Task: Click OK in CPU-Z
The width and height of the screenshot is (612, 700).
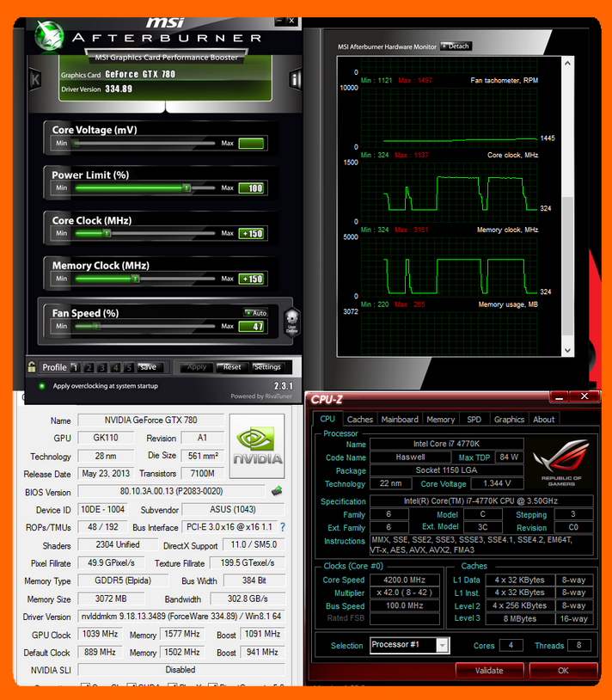Action: (x=563, y=670)
